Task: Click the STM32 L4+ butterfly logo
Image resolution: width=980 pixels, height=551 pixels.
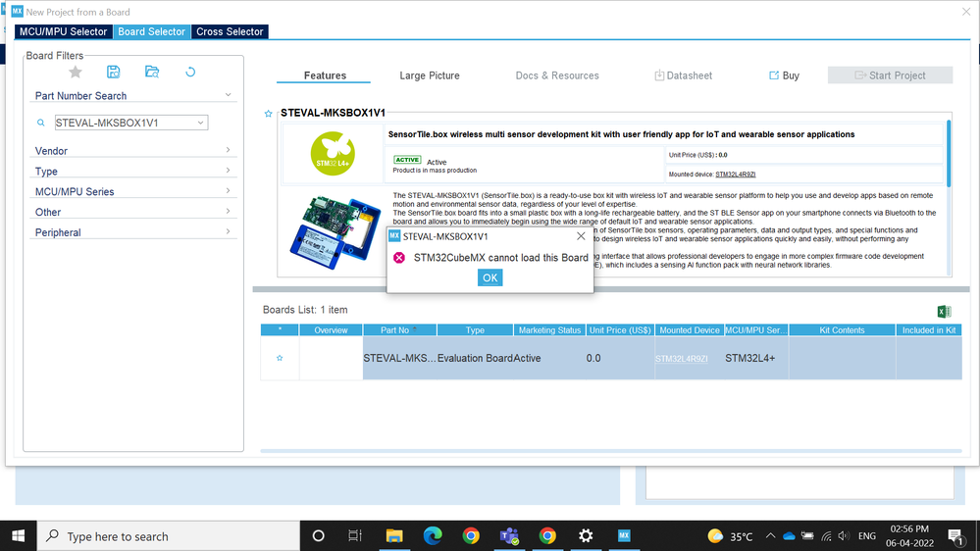Action: [333, 154]
